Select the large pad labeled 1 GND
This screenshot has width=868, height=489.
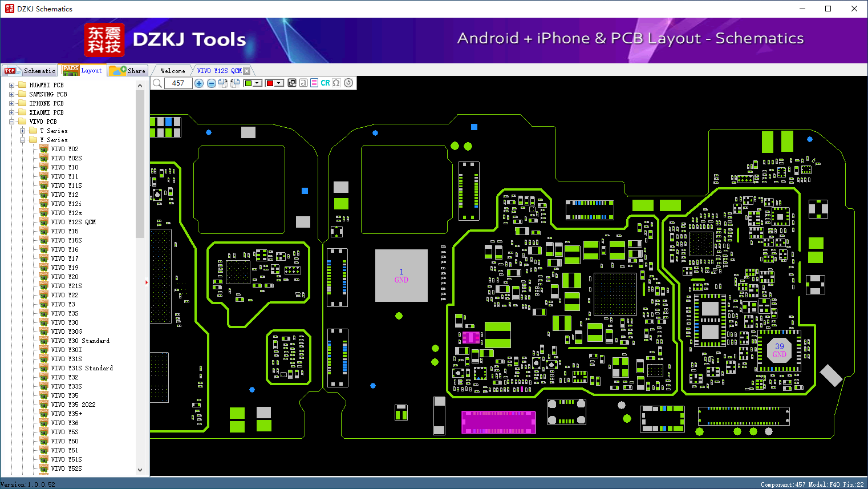point(401,276)
